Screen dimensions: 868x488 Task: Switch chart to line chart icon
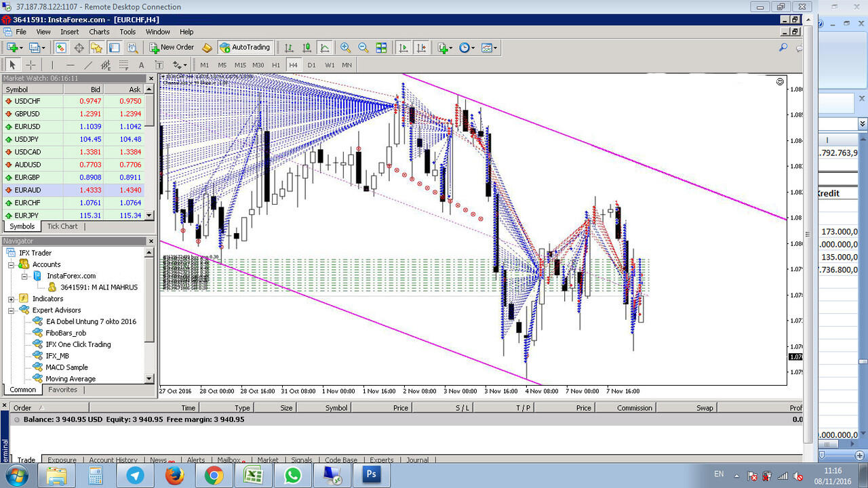coord(325,47)
